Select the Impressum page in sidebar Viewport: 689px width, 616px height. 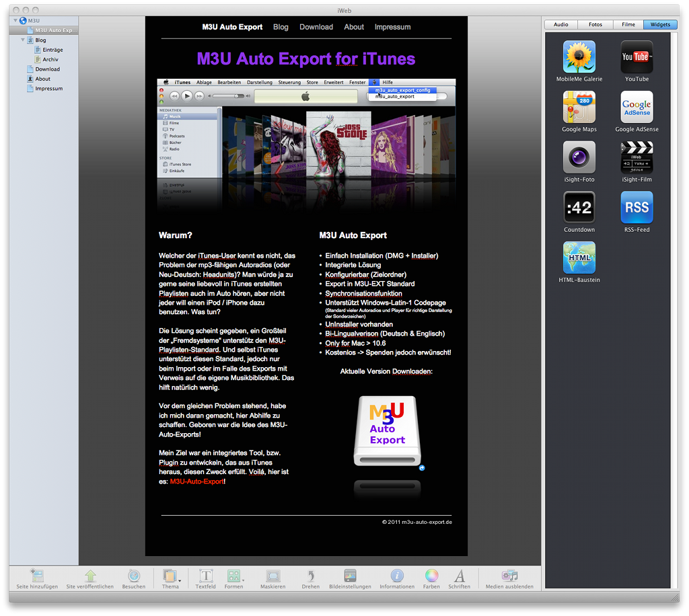44,88
